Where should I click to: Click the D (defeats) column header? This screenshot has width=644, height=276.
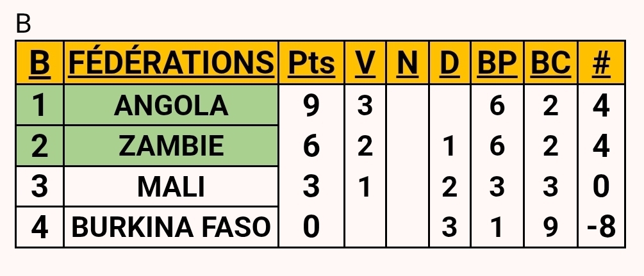tap(450, 62)
